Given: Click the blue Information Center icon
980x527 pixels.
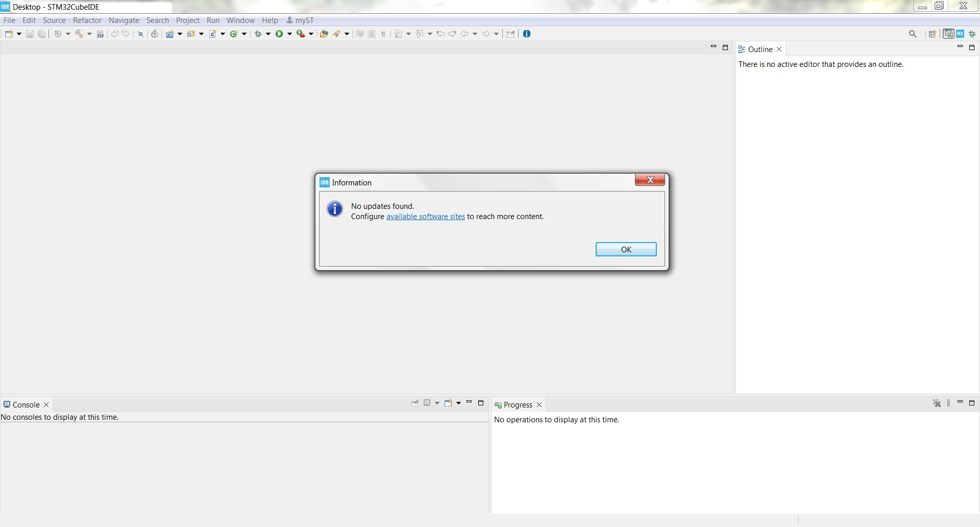Looking at the screenshot, I should 527,34.
